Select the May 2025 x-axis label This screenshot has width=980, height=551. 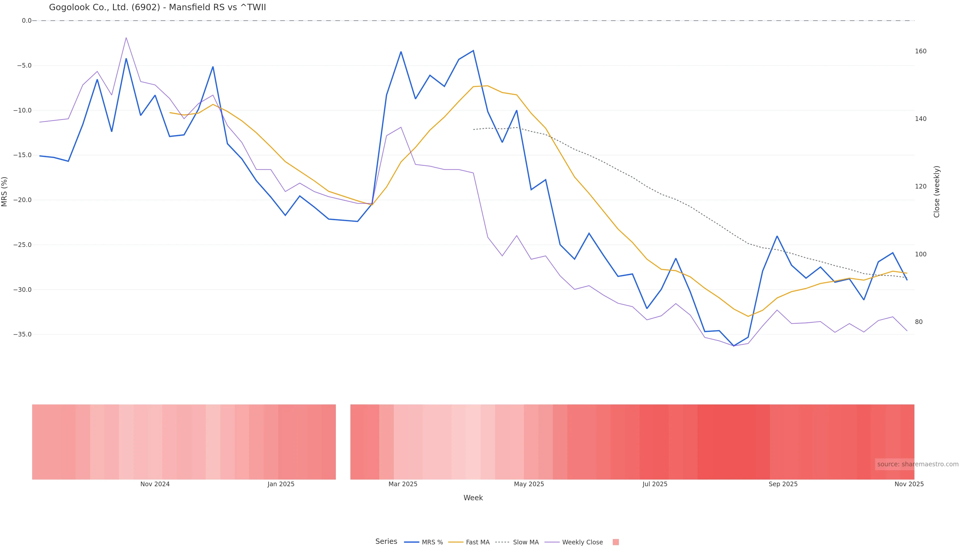pyautogui.click(x=529, y=484)
